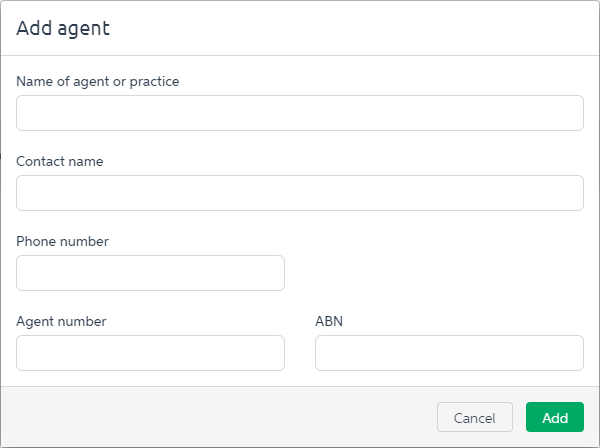Click the "Phone number" label text
Viewport: 600px width, 448px height.
[x=63, y=241]
